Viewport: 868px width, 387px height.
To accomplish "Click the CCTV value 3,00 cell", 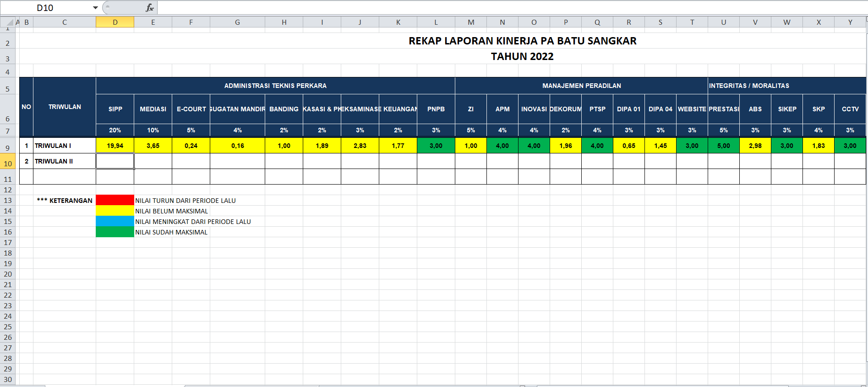I will (850, 146).
